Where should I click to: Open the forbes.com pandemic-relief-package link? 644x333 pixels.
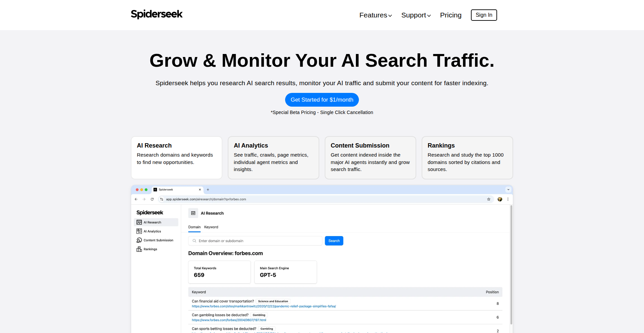click(x=264, y=306)
